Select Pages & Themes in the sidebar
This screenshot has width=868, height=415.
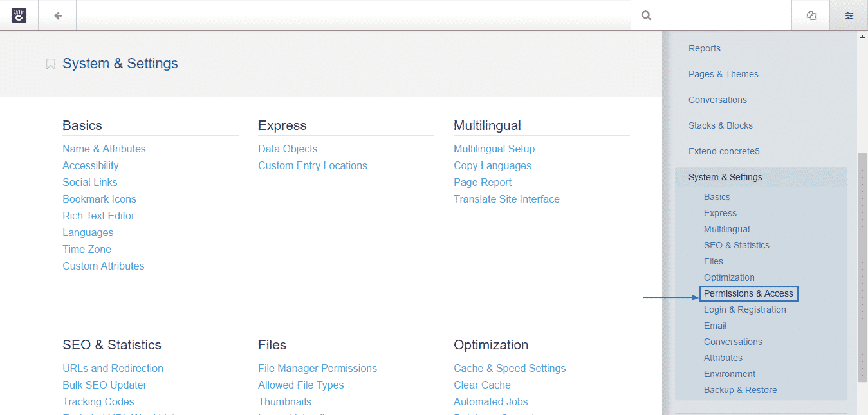[x=723, y=73]
